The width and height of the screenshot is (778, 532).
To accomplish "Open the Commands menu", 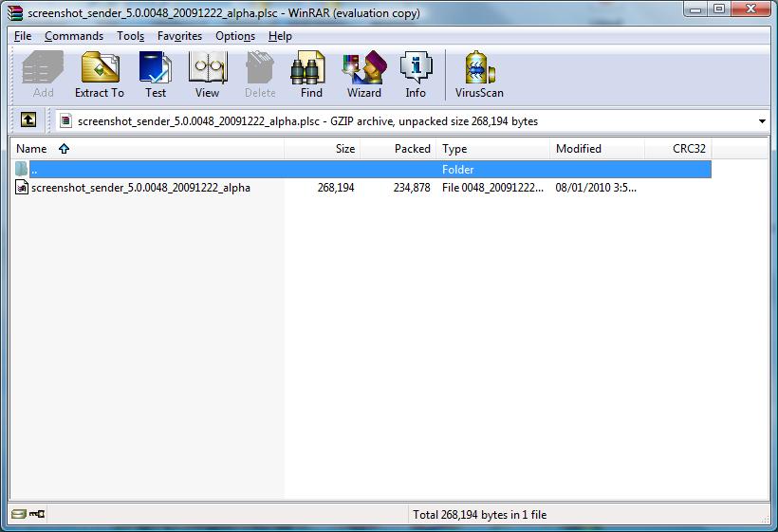I will [x=74, y=36].
